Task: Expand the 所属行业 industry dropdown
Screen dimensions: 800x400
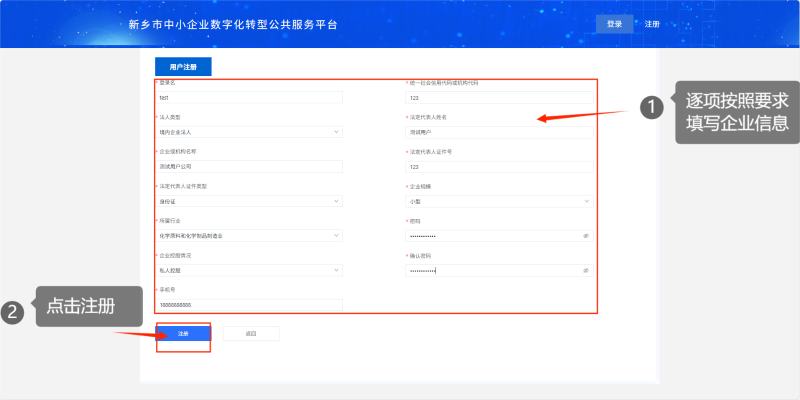Action: coord(250,236)
